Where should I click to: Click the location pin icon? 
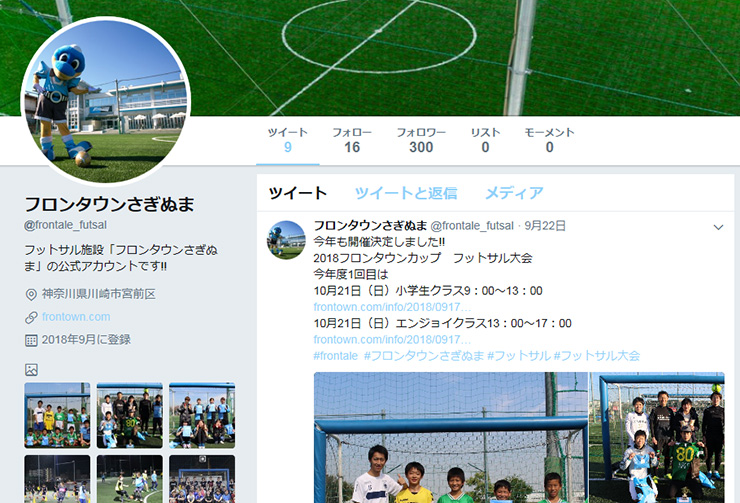31,295
